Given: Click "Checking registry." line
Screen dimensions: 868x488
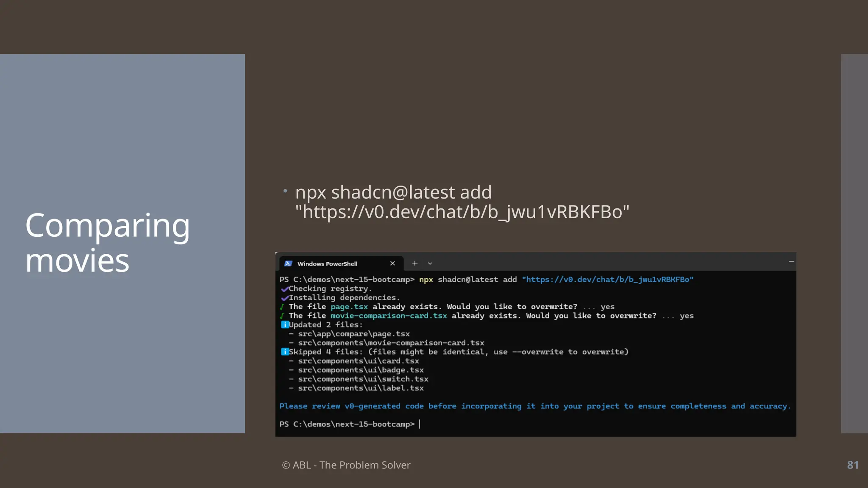Looking at the screenshot, I should (x=330, y=288).
